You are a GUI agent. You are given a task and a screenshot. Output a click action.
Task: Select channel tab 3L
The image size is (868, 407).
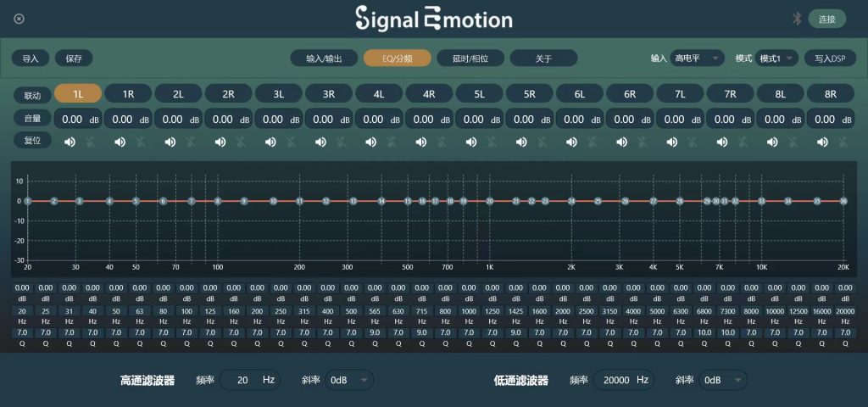pos(278,93)
